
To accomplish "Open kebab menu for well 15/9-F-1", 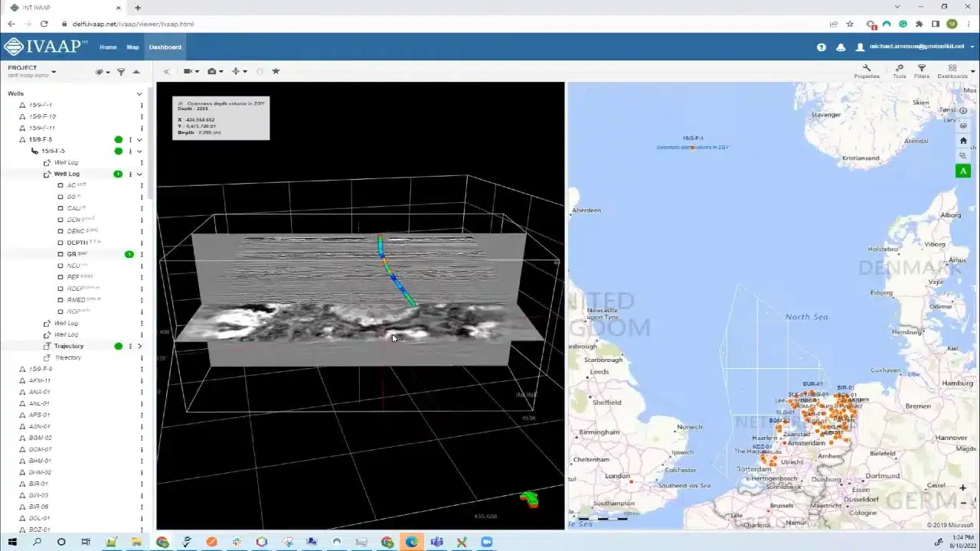I will click(142, 105).
